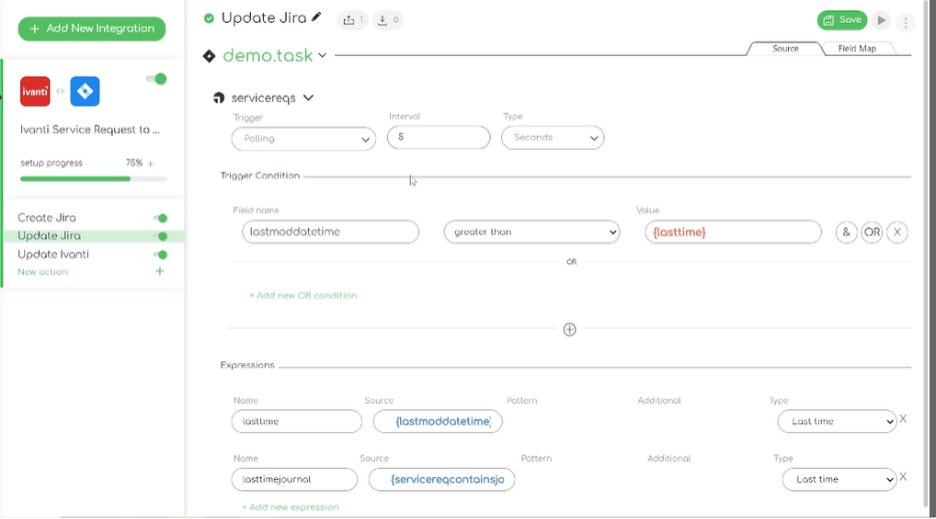Click the lastmoddatetime field name input
Screen dimensions: 936x519
pyautogui.click(x=330, y=232)
